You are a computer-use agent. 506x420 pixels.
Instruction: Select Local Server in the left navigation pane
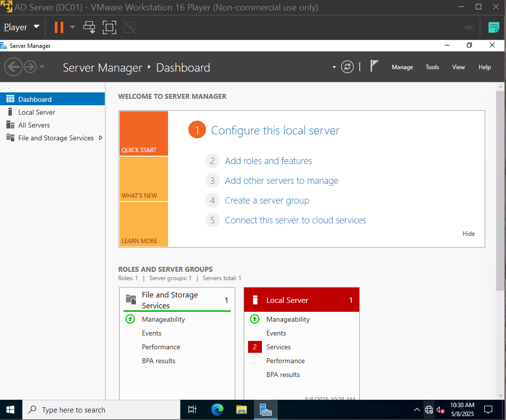[x=52, y=112]
